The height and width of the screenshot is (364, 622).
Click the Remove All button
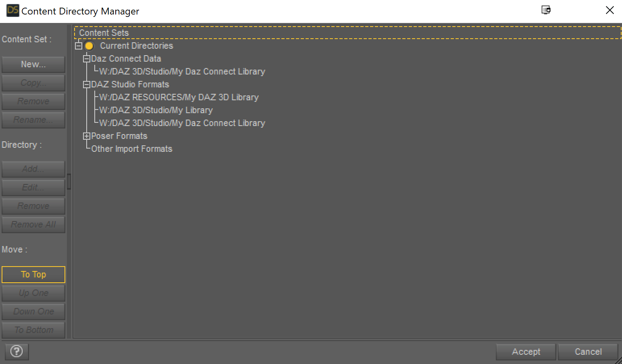click(33, 225)
